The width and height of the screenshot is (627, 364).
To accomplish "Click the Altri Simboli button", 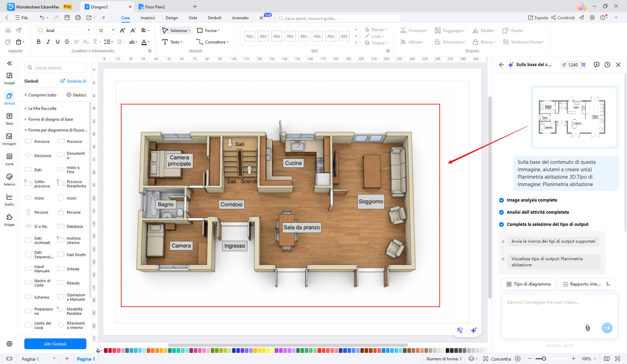I will pyautogui.click(x=55, y=344).
